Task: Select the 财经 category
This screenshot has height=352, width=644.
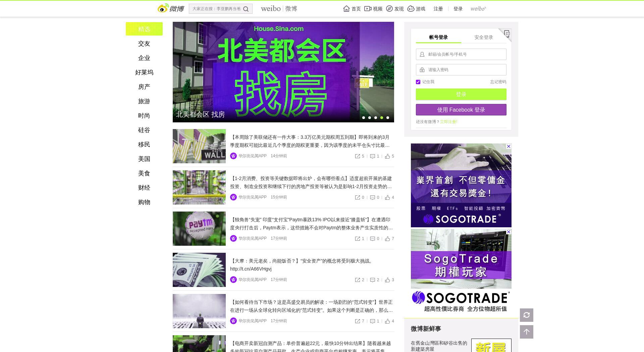Action: [144, 188]
